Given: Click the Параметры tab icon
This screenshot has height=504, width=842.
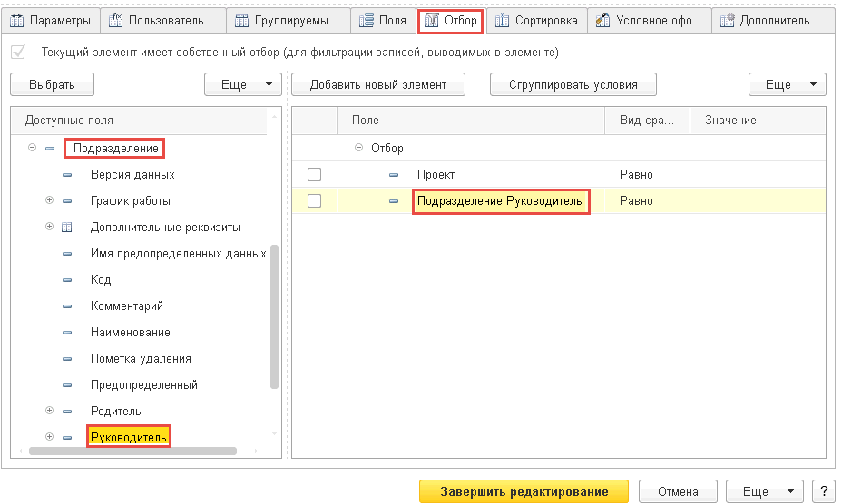Looking at the screenshot, I should [17, 21].
